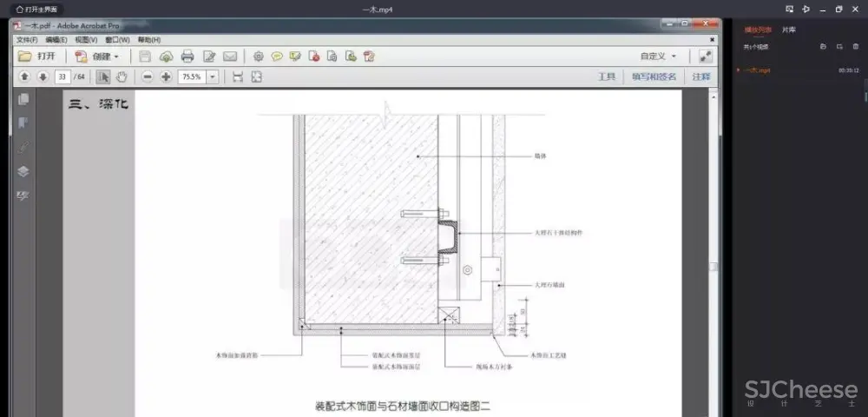Click the page number input field
The height and width of the screenshot is (417, 868).
(62, 76)
